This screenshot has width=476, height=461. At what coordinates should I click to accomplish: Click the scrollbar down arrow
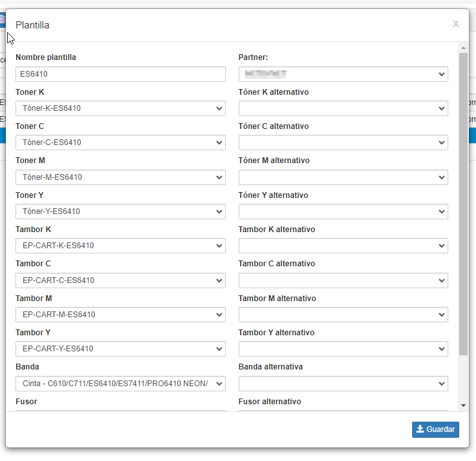tap(463, 406)
